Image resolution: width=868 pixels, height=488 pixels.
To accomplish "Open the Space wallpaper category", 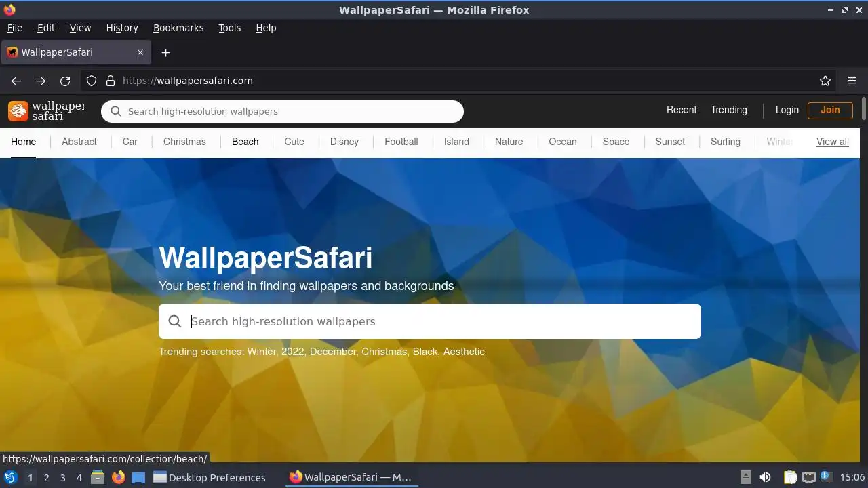I will point(616,142).
